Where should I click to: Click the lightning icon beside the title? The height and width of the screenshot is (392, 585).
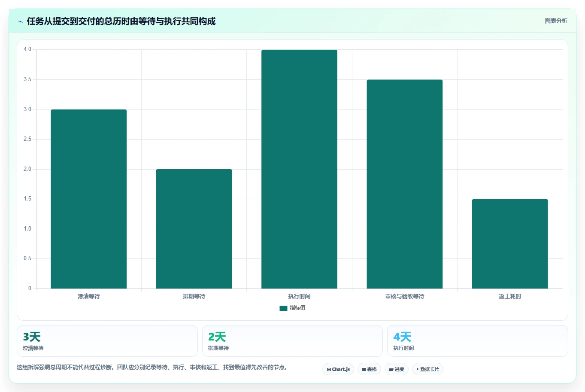coord(20,21)
